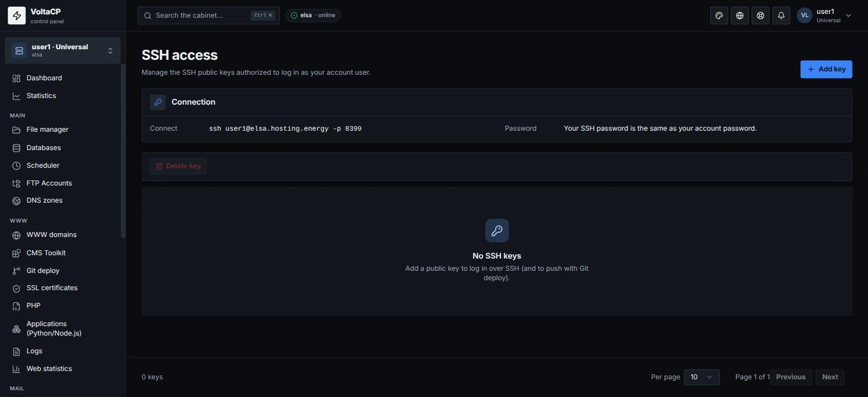Viewport: 868px width, 397px height.
Task: Click the Scheduler clock icon
Action: click(x=17, y=166)
